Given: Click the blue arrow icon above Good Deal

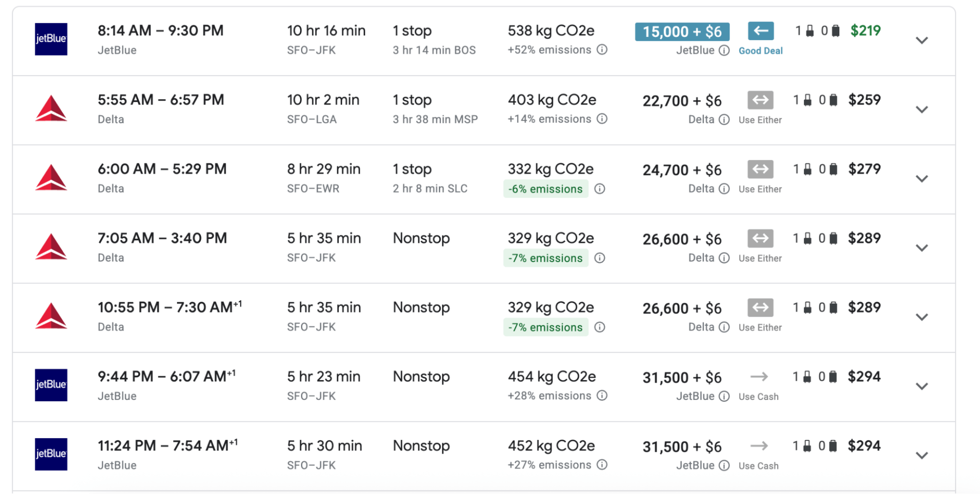Looking at the screenshot, I should click(760, 31).
